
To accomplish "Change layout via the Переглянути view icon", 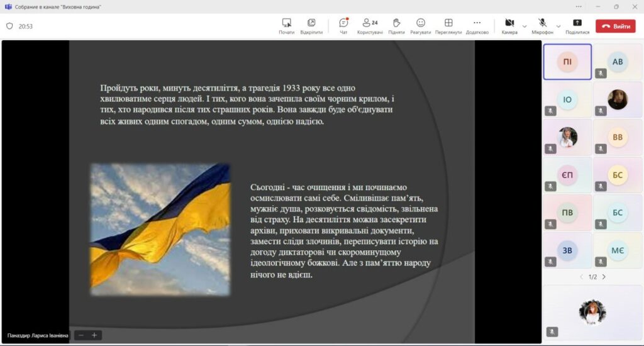I will pyautogui.click(x=448, y=25).
